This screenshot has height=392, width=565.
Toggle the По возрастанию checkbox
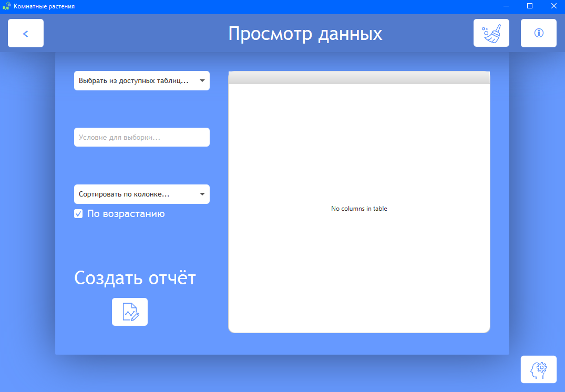point(78,214)
